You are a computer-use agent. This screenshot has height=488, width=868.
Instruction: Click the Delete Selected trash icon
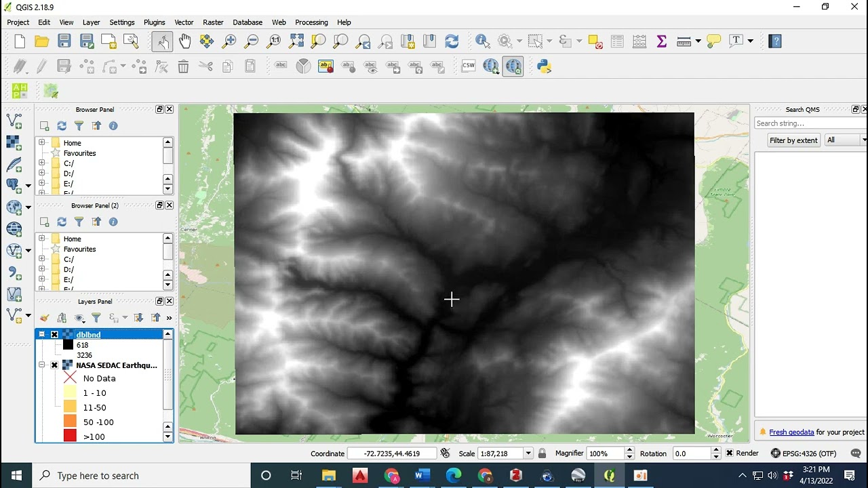183,66
